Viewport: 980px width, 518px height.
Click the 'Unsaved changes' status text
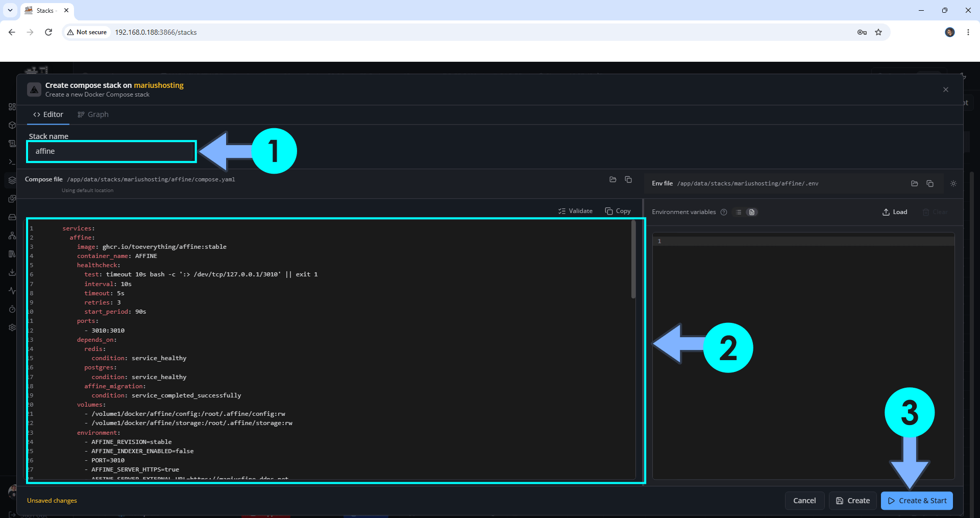52,501
